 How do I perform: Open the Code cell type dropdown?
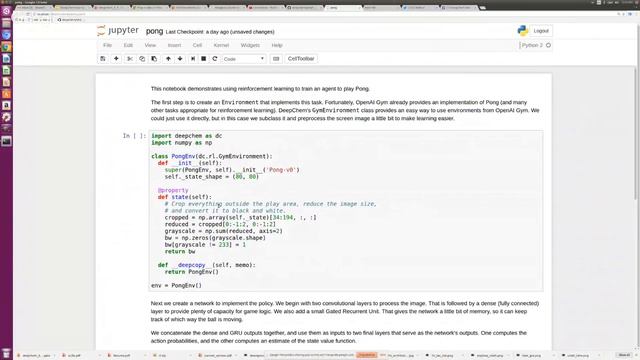tap(244, 59)
